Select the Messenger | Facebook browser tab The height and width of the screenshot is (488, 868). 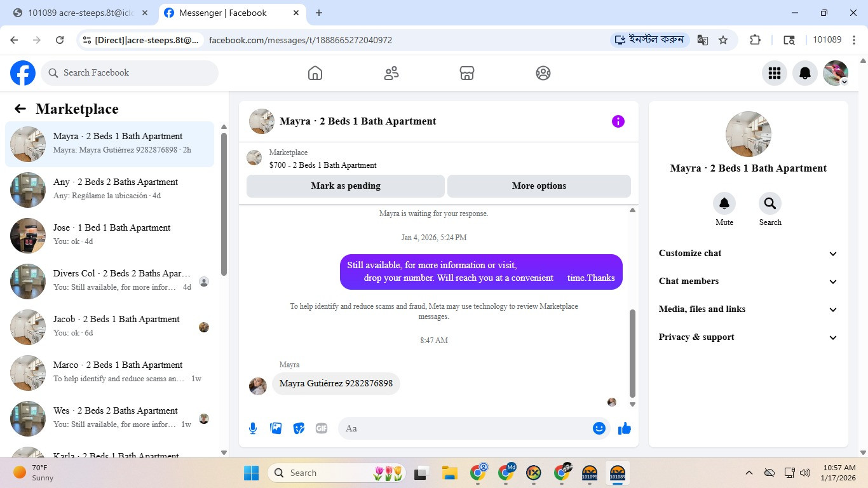pyautogui.click(x=232, y=13)
